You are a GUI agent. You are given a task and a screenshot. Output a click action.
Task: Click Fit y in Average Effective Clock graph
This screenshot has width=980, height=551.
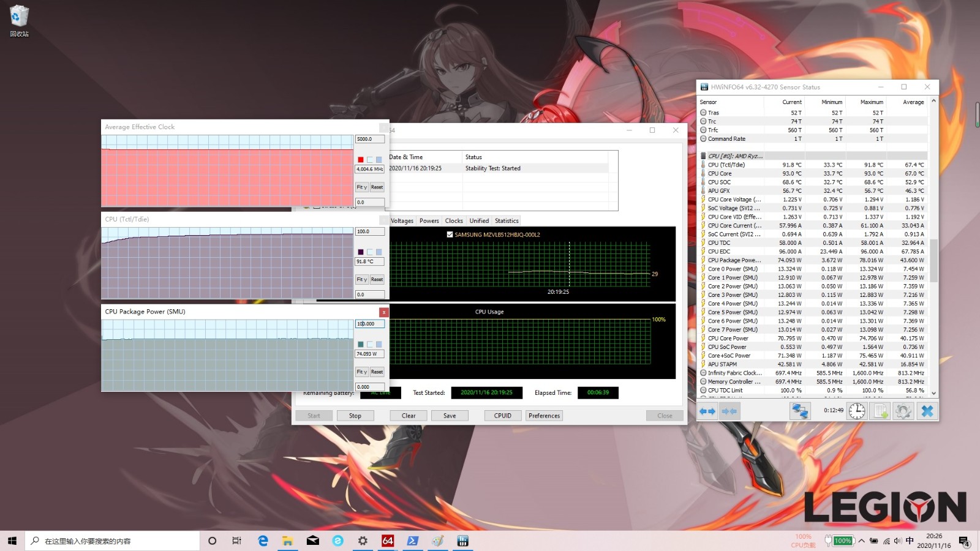[x=361, y=187]
